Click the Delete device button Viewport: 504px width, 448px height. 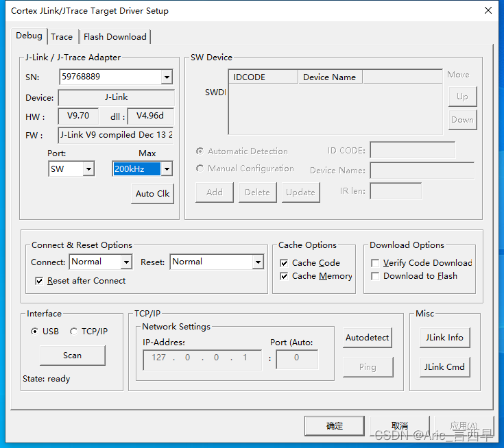(x=257, y=192)
